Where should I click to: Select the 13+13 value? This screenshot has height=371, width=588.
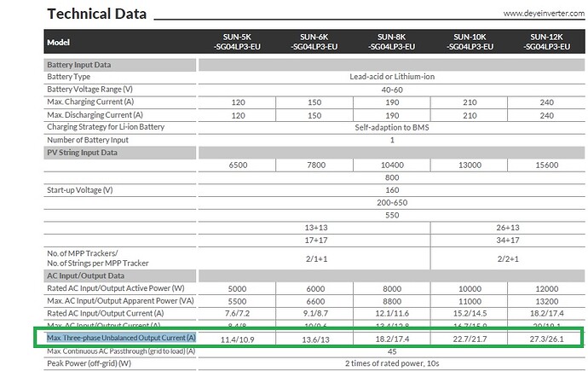316,228
